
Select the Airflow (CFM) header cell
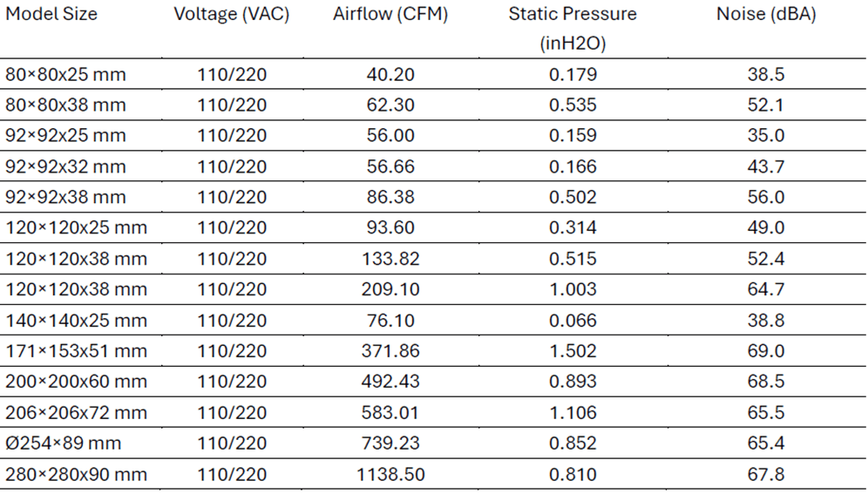pyautogui.click(x=390, y=15)
